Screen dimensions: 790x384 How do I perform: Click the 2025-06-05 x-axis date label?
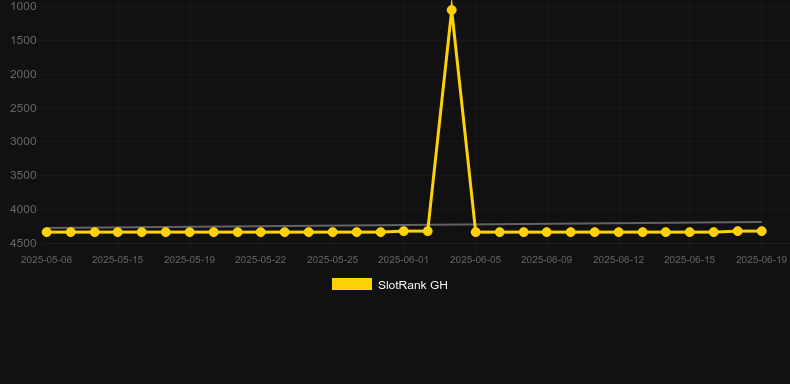point(476,260)
